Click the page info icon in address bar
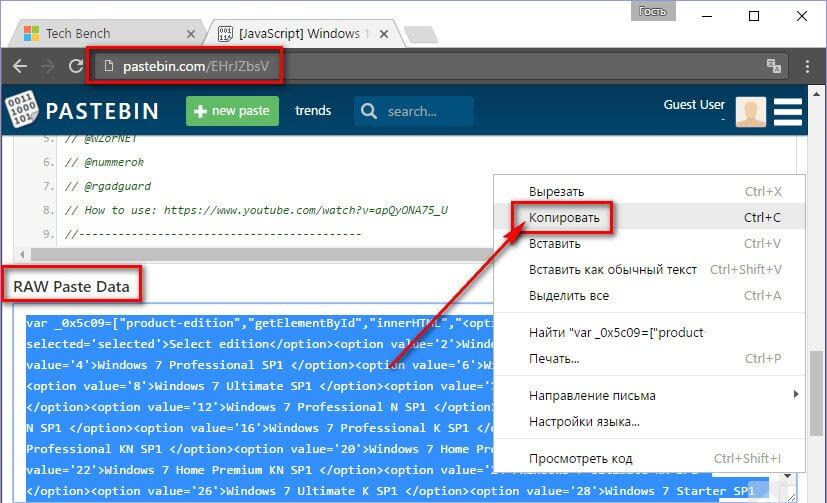 tap(109, 66)
